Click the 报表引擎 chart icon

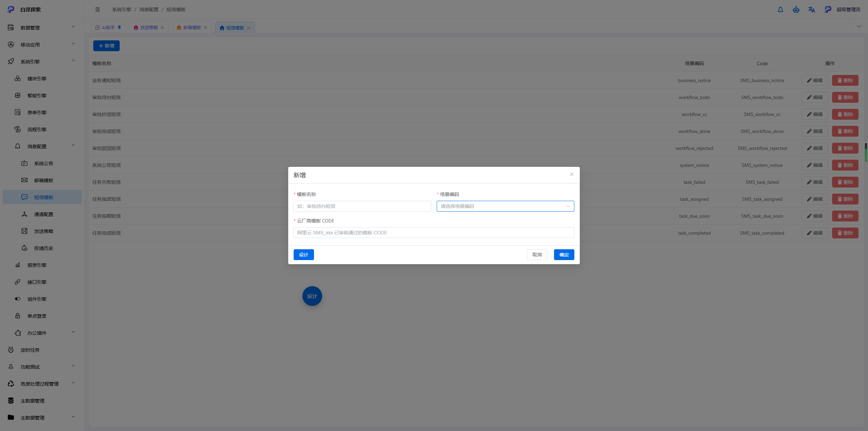coord(18,265)
